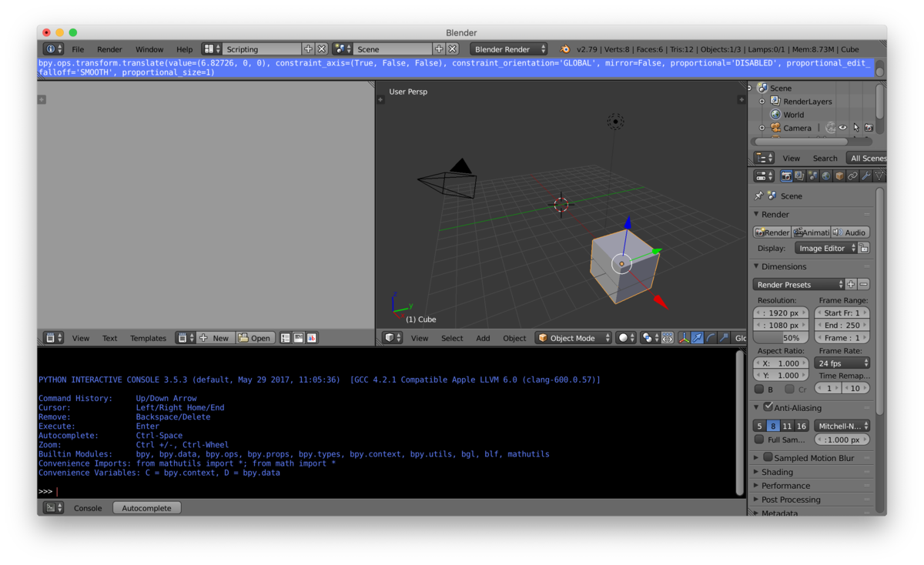Click the Audio mixdown button
The width and height of the screenshot is (924, 565).
click(850, 232)
